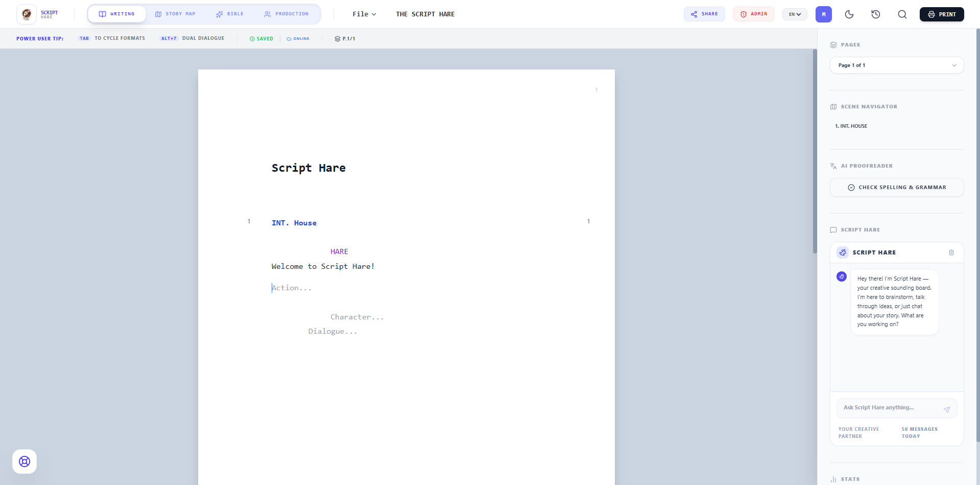Click the Ask Script Hare input field
The width and height of the screenshot is (980, 485).
(x=891, y=407)
